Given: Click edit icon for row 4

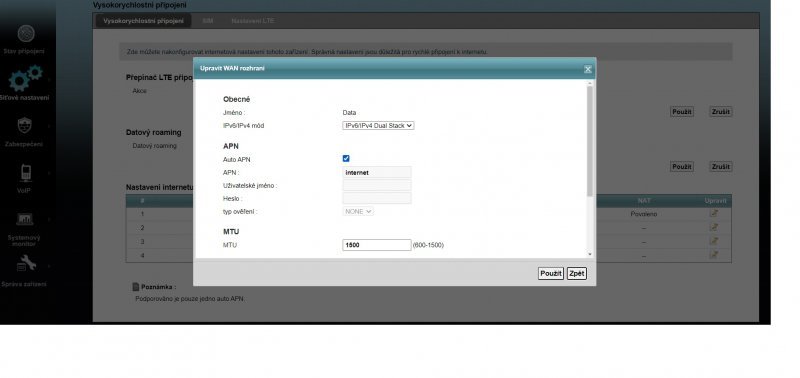Looking at the screenshot, I should [x=714, y=255].
